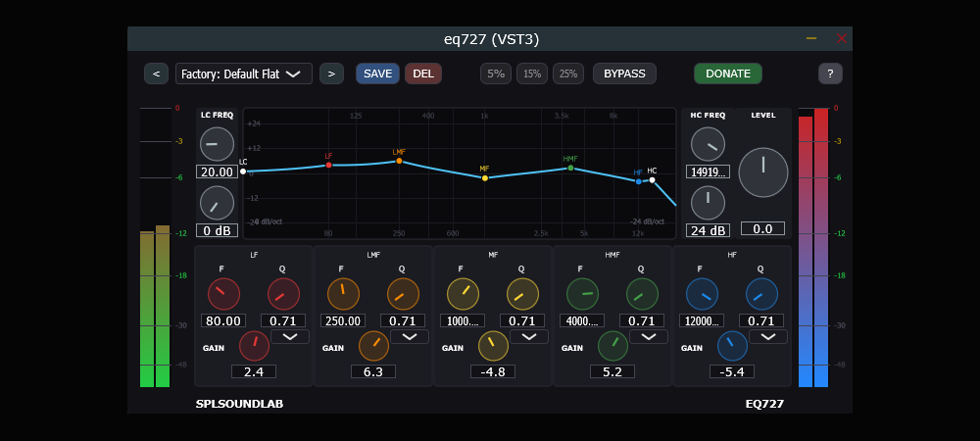Minimize the eq727 plugin window
980x441 pixels.
pyautogui.click(x=811, y=39)
